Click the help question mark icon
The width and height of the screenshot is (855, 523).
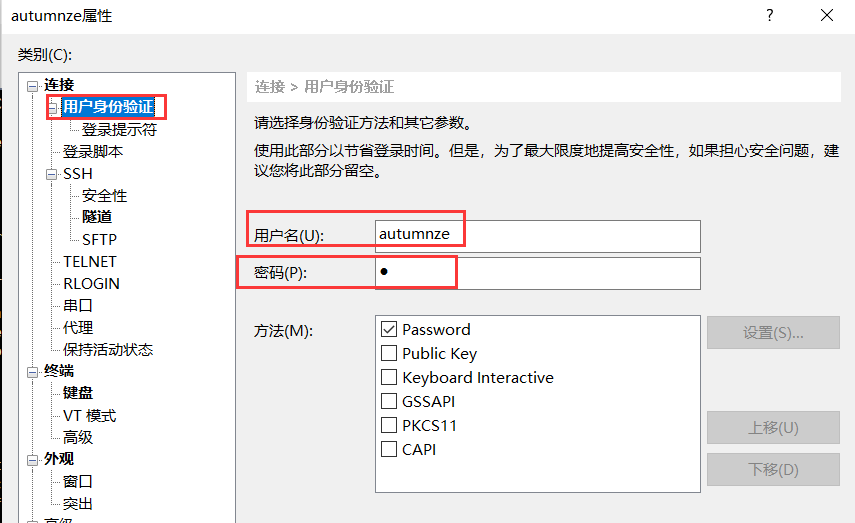(770, 15)
